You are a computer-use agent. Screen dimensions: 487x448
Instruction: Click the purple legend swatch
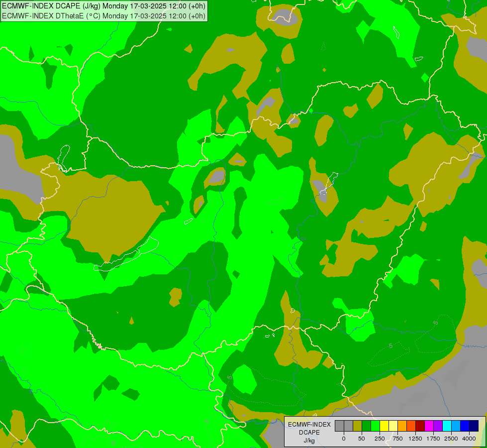click(438, 426)
